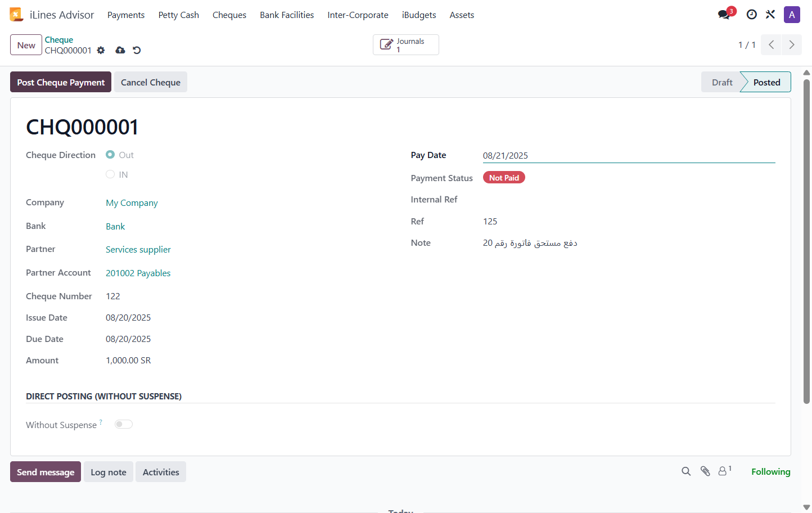
Task: Open the Activities button in chatter
Action: pyautogui.click(x=161, y=472)
